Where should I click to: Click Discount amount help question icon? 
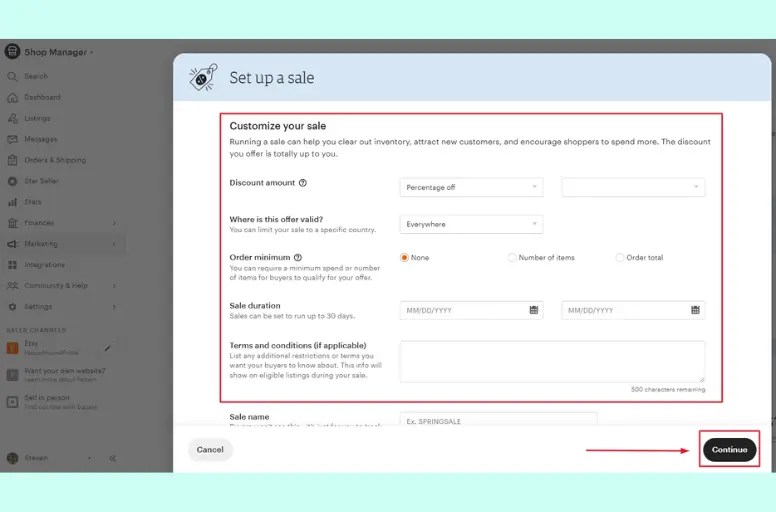[303, 183]
